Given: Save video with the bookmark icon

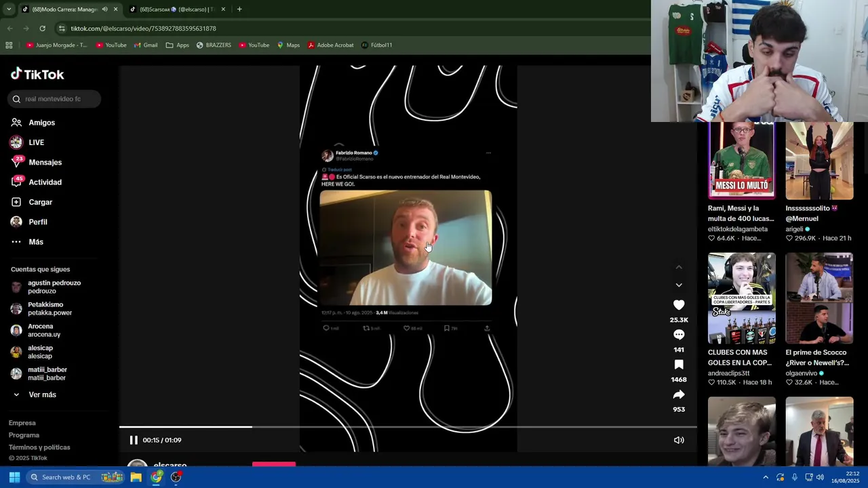Looking at the screenshot, I should pyautogui.click(x=679, y=365).
